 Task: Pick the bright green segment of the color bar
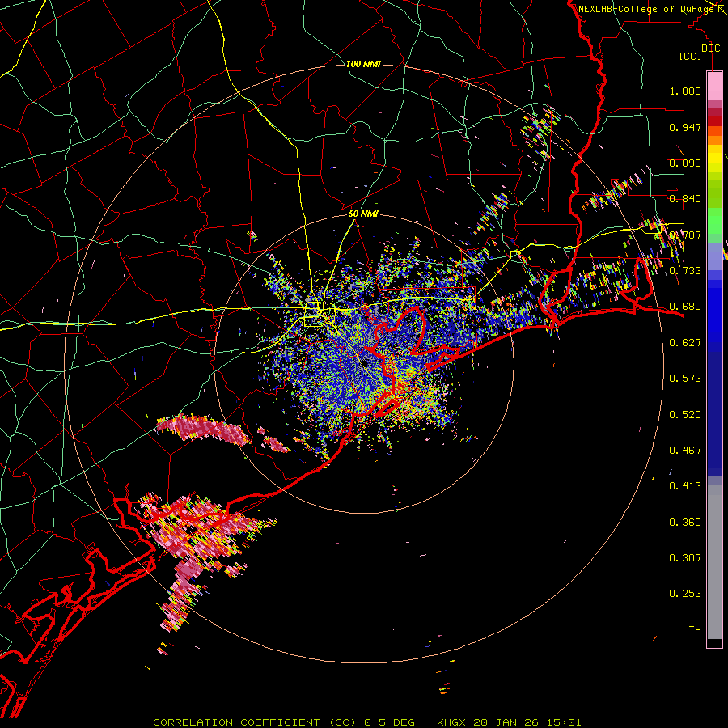pos(714,221)
